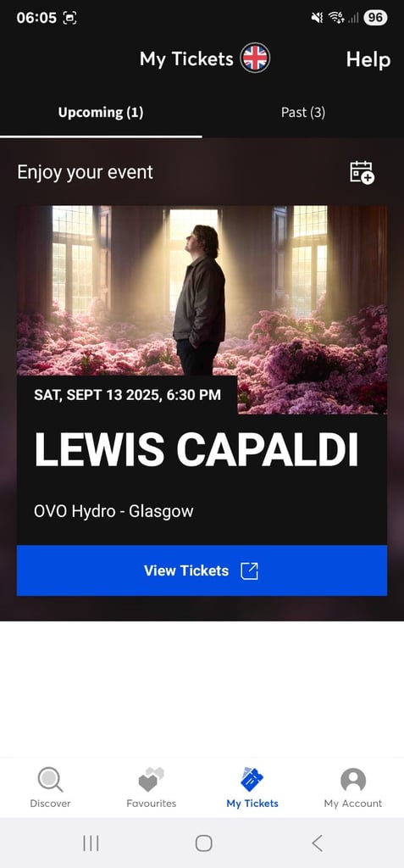This screenshot has height=868, width=404.
Task: Tap the UK flag country selector
Action: pyautogui.click(x=255, y=58)
